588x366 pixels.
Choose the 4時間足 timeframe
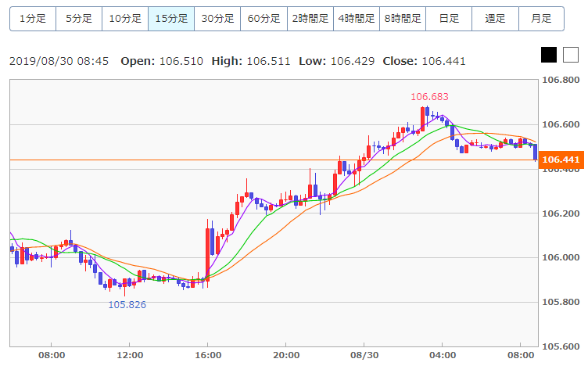(357, 19)
